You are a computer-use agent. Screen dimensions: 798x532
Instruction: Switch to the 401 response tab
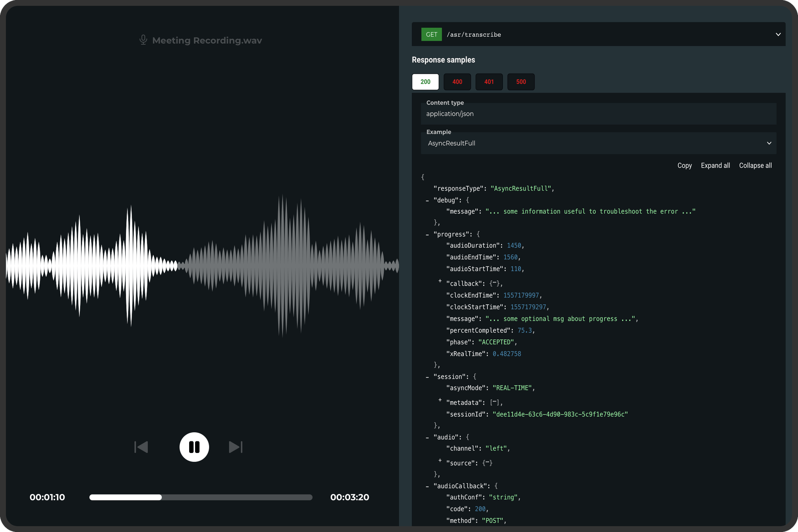[x=489, y=82]
